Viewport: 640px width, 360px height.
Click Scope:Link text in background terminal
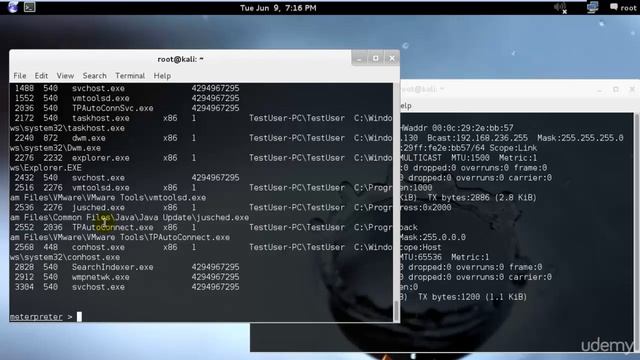pos(513,148)
